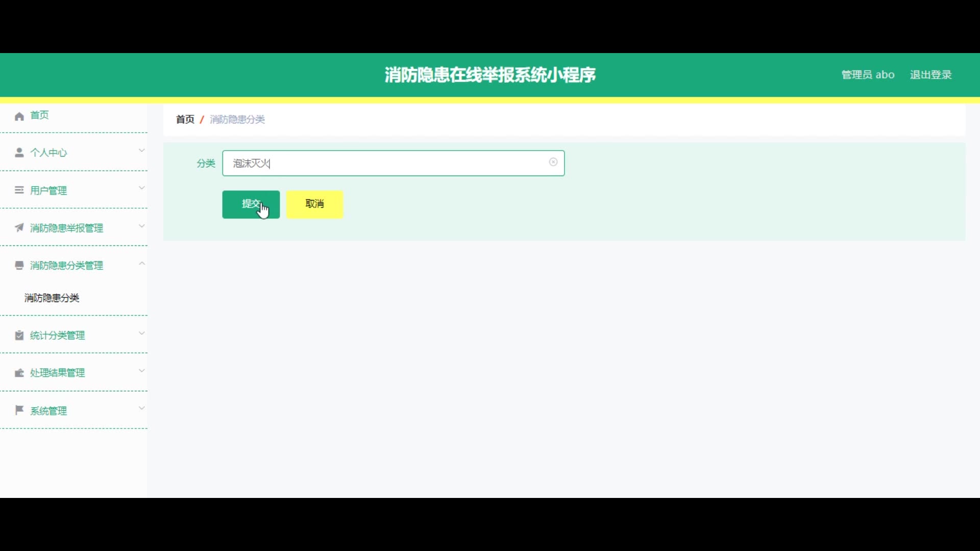This screenshot has height=551, width=980.
Task: Expand the 个人中心 menu chevron
Action: click(x=142, y=151)
